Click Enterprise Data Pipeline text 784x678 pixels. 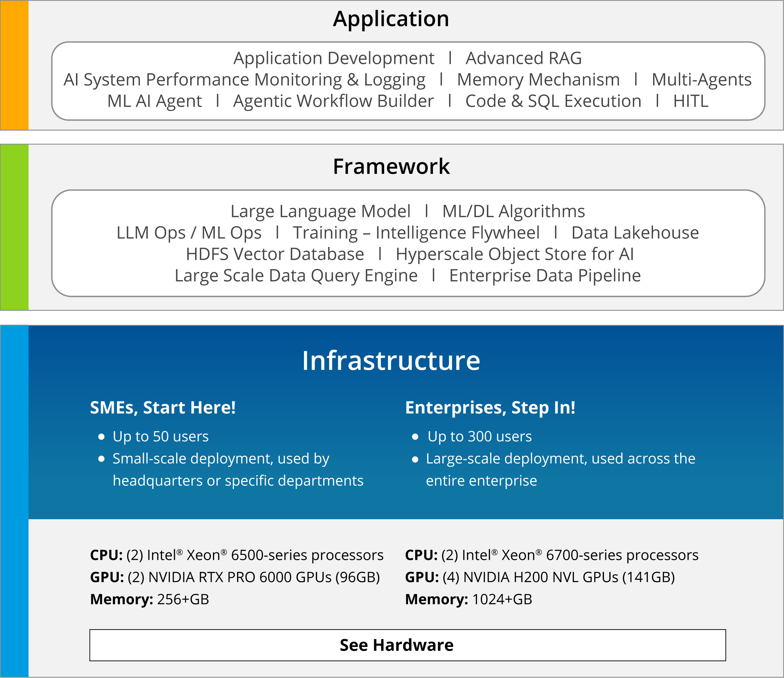click(545, 275)
